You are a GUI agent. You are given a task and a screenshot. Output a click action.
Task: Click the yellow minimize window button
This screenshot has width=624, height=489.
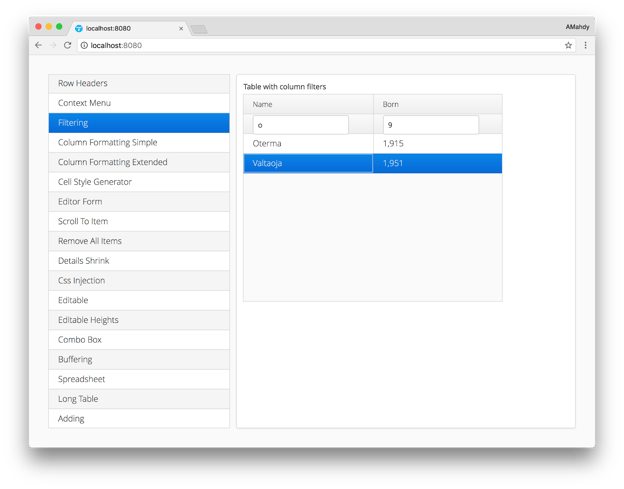point(49,27)
